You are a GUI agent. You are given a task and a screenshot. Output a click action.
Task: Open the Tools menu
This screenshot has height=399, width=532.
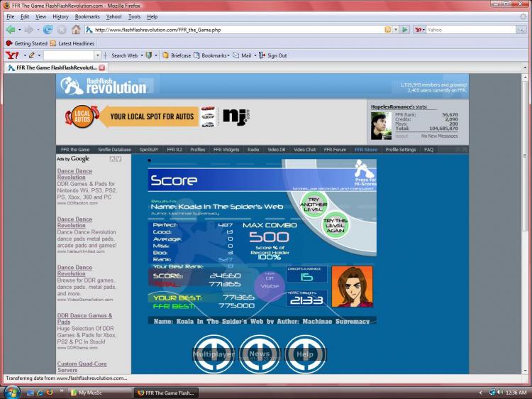pyautogui.click(x=134, y=16)
